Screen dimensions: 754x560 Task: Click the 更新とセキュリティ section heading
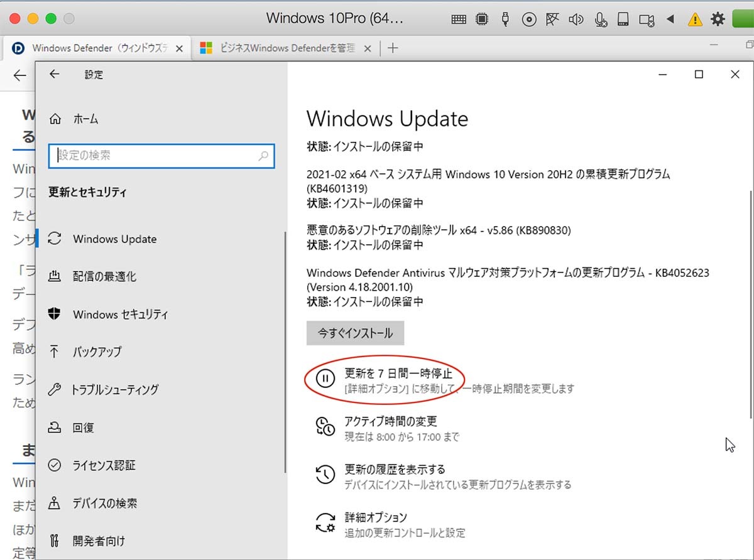coord(87,193)
